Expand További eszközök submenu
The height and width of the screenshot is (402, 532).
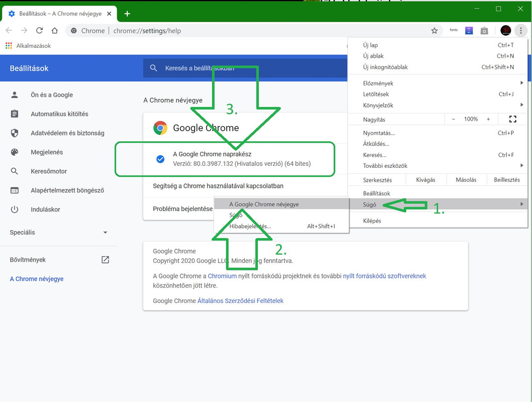pyautogui.click(x=437, y=166)
